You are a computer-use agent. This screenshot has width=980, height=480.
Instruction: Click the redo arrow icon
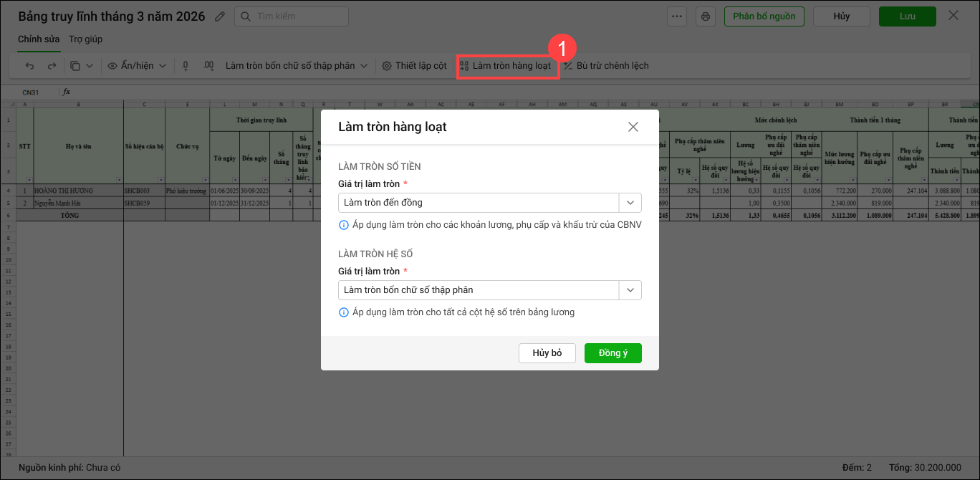point(52,66)
